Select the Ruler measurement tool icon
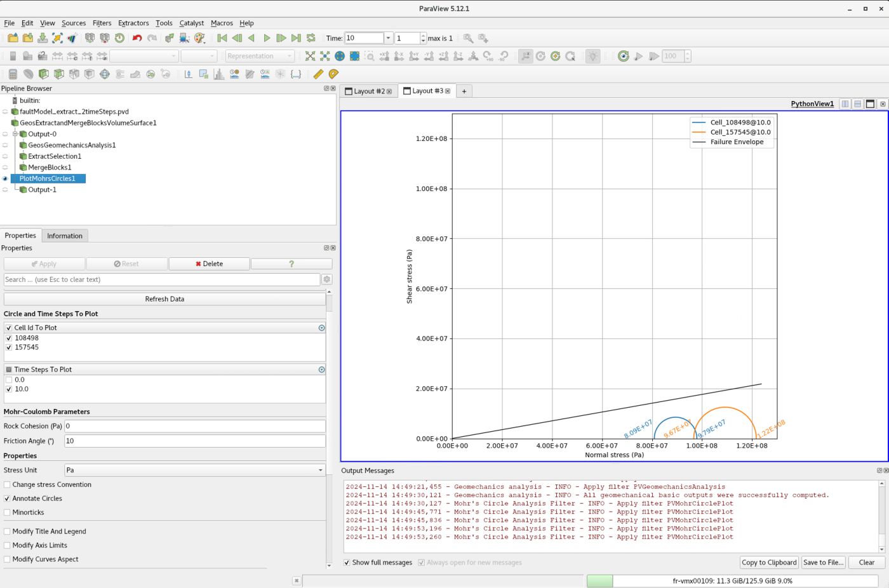The image size is (889, 588). [318, 74]
